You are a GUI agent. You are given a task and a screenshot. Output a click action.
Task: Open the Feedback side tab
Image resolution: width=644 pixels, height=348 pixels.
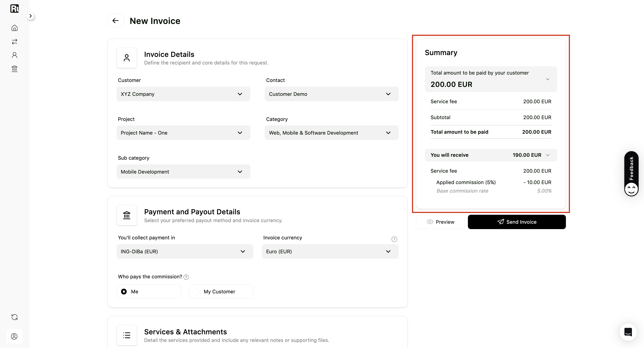tap(631, 174)
